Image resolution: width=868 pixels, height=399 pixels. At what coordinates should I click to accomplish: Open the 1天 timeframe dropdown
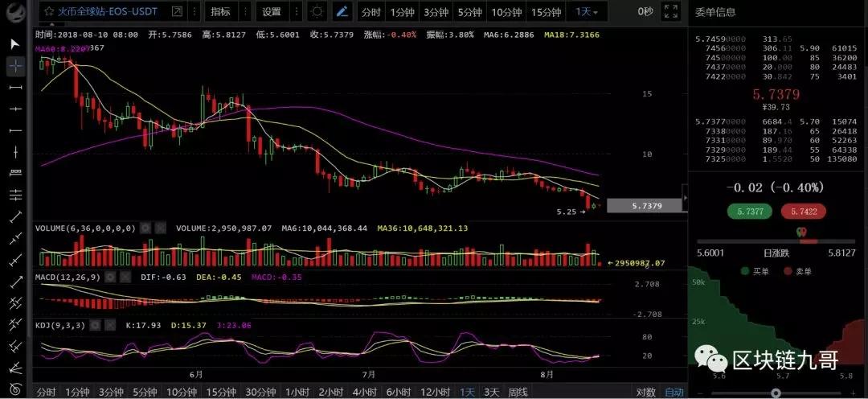tap(586, 11)
